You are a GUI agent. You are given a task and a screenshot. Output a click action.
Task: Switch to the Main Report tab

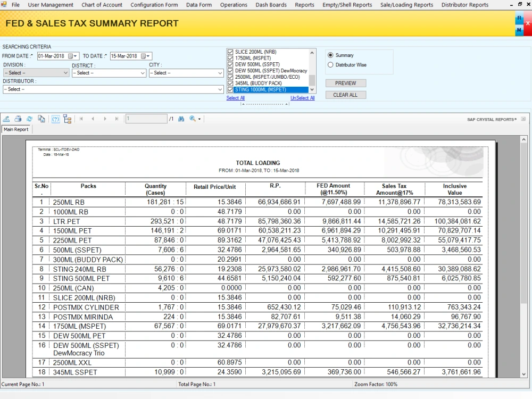tap(16, 129)
